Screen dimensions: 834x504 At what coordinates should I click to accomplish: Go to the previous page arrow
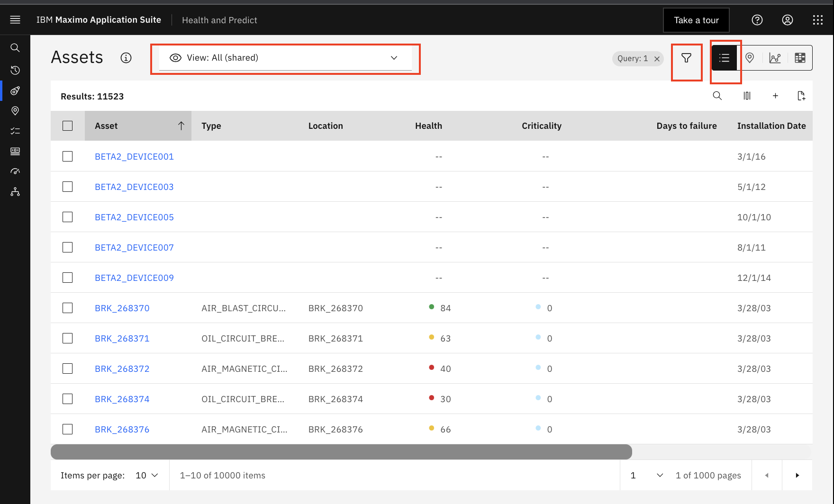(767, 475)
